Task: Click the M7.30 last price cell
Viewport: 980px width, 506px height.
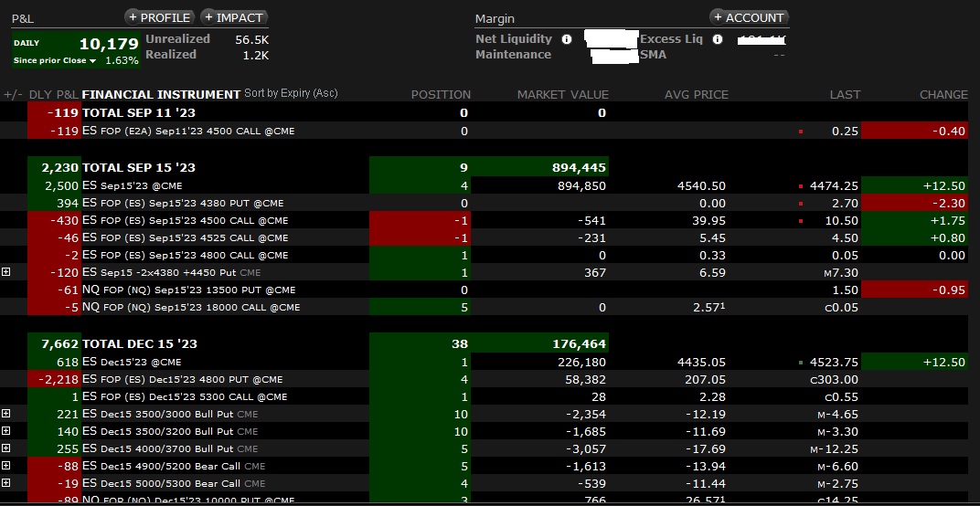Action: coord(841,272)
